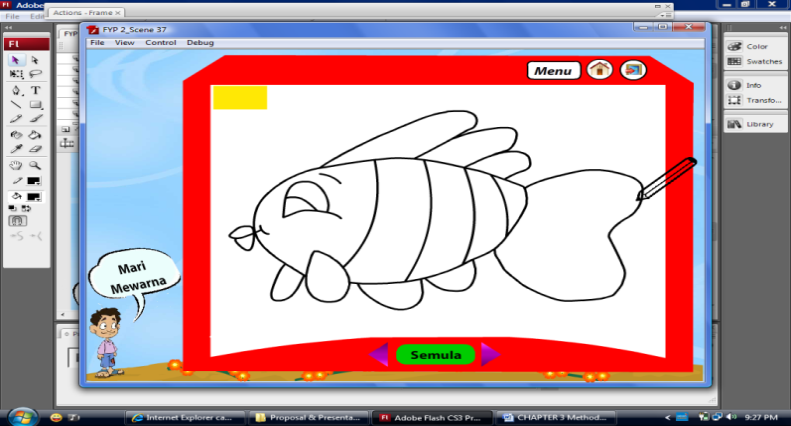The height and width of the screenshot is (426, 791).
Task: Select the Eraser tool
Action: [35, 149]
